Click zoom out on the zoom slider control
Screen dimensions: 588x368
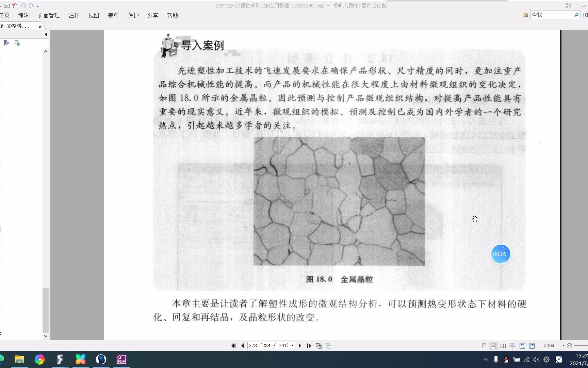tap(569, 346)
